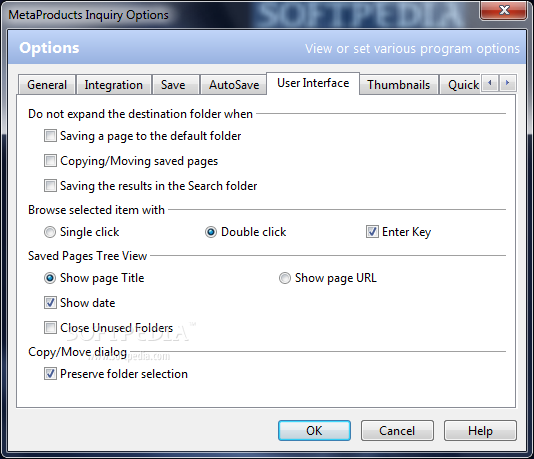This screenshot has width=534, height=459.
Task: Open the Integration tab
Action: [114, 85]
